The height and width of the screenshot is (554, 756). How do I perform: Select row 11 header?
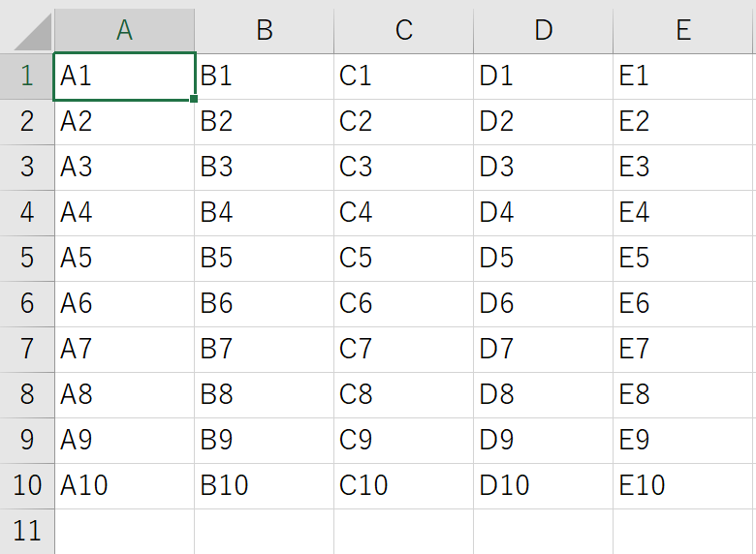click(x=27, y=532)
